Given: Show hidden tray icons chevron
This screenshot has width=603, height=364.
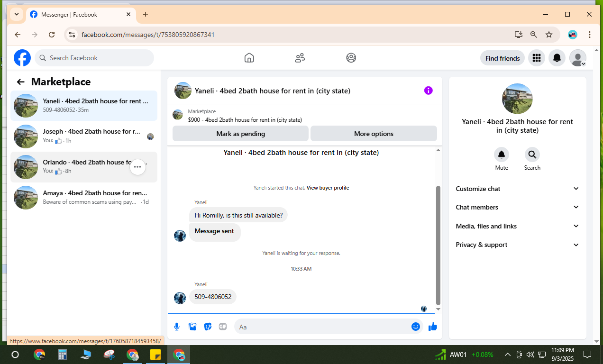Looking at the screenshot, I should (x=507, y=355).
